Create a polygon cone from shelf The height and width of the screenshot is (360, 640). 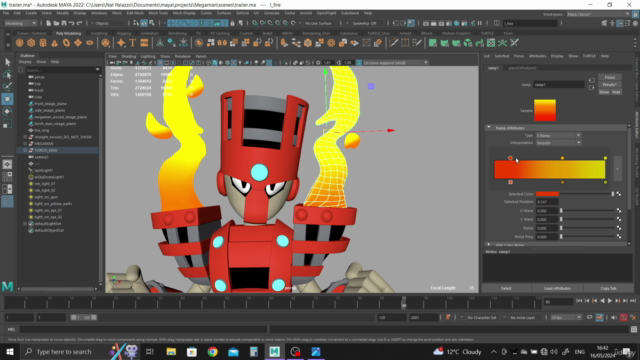point(54,43)
